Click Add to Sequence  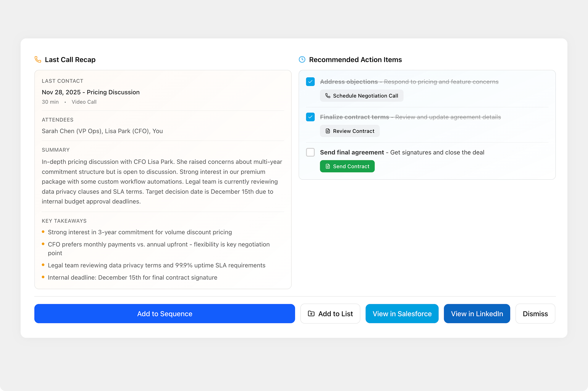tap(165, 313)
